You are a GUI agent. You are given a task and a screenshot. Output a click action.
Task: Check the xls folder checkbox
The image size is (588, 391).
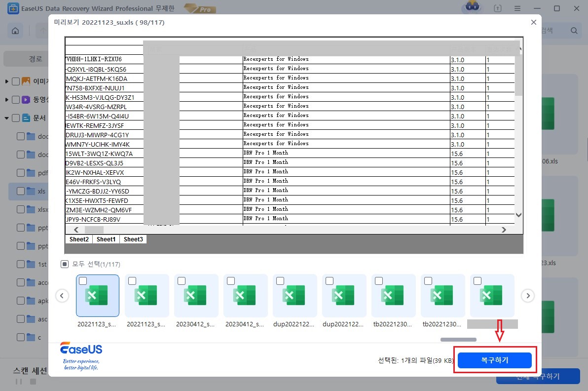(x=21, y=191)
